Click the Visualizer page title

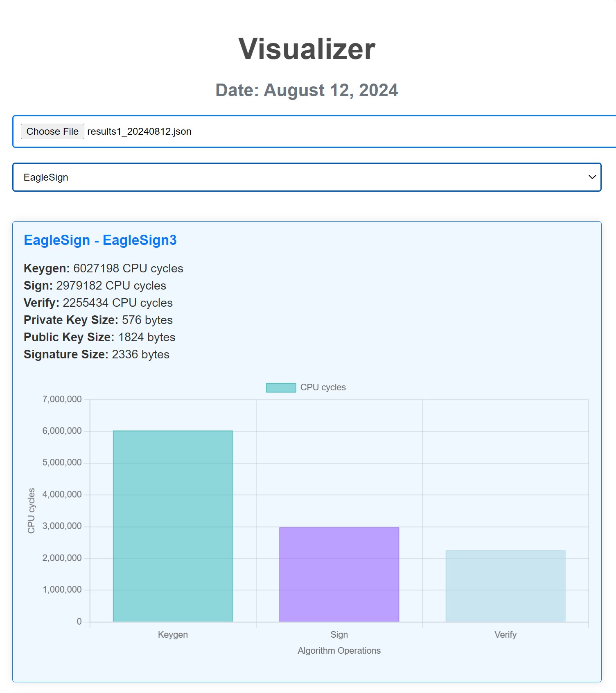307,49
